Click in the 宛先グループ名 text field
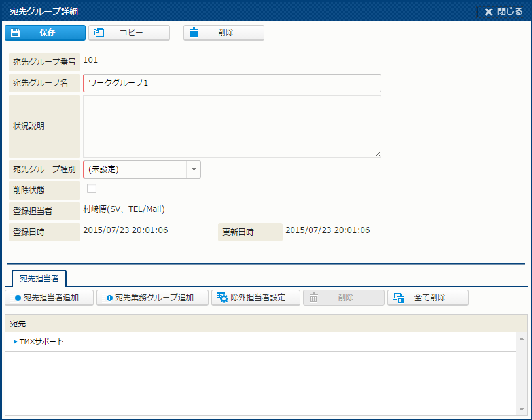The height and width of the screenshot is (420, 532). [232, 83]
